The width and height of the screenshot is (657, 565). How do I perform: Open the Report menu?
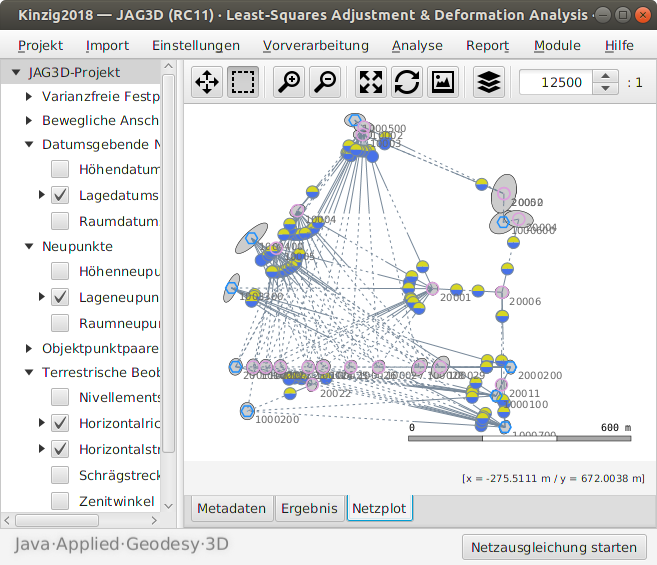click(x=487, y=45)
